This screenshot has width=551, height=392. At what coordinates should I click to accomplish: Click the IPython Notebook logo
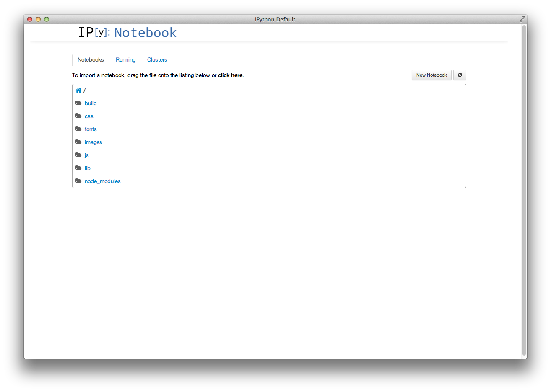127,32
